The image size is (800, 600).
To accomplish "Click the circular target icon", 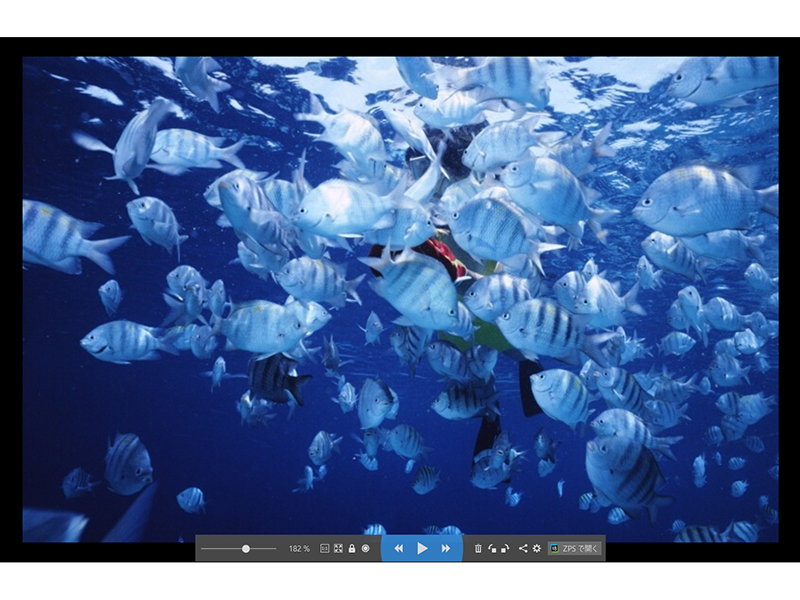I will pyautogui.click(x=365, y=548).
